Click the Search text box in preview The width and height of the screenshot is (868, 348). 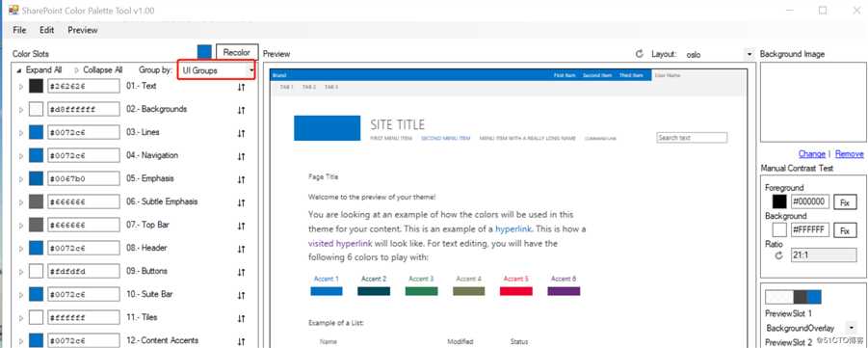click(x=692, y=138)
